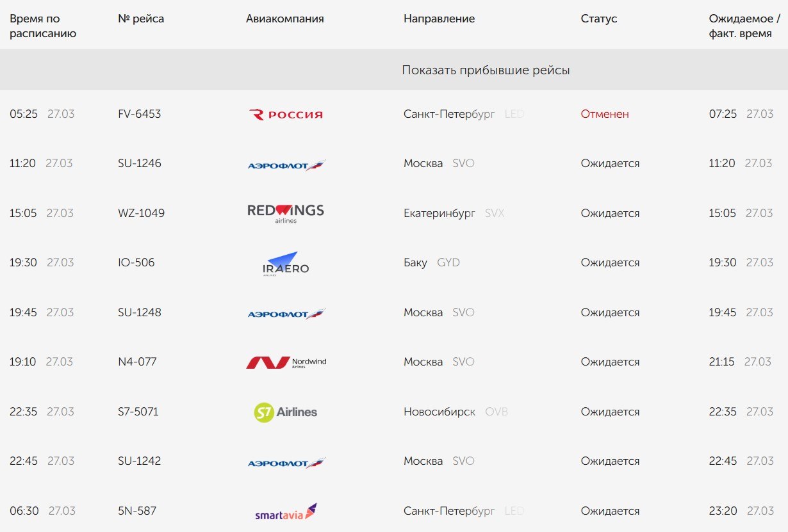Click the 'Авиакомпания' column header
This screenshot has height=532, width=788.
click(285, 19)
